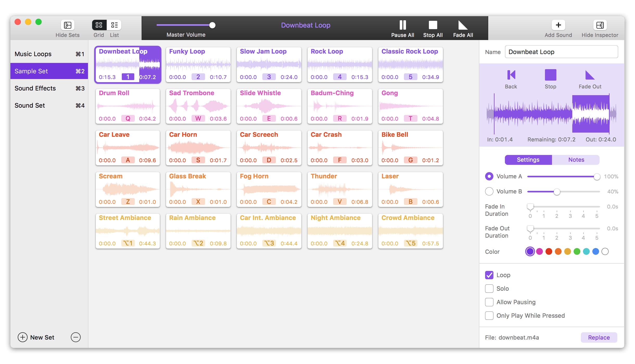Select the Volume B radio button
The height and width of the screenshot is (364, 635).
pos(489,191)
